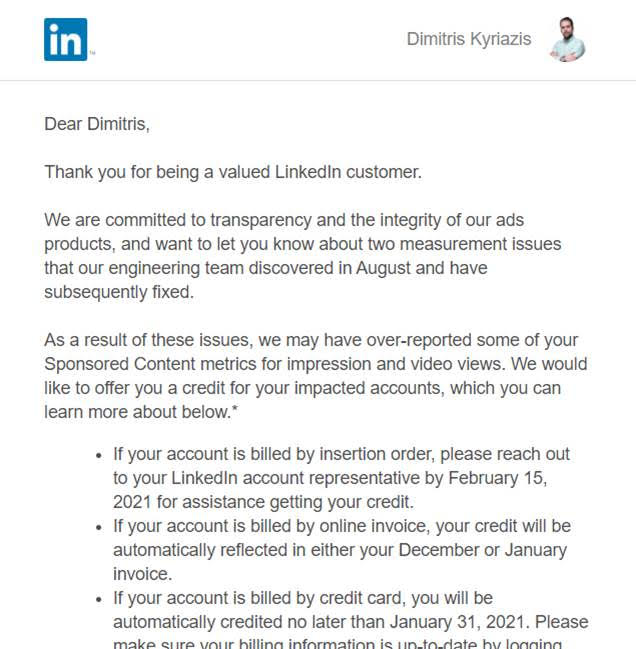This screenshot has height=649, width=636.
Task: Click the Dimitris Kyriazis name in header
Action: pyautogui.click(x=469, y=40)
